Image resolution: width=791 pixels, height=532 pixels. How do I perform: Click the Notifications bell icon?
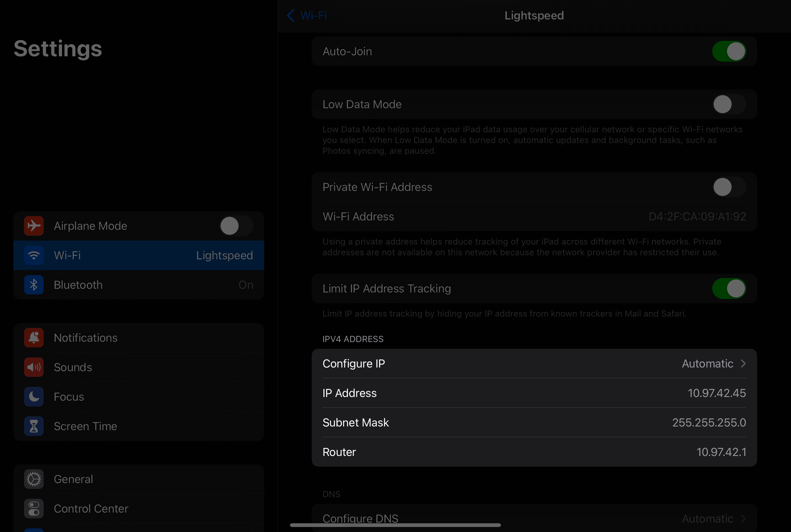tap(34, 338)
